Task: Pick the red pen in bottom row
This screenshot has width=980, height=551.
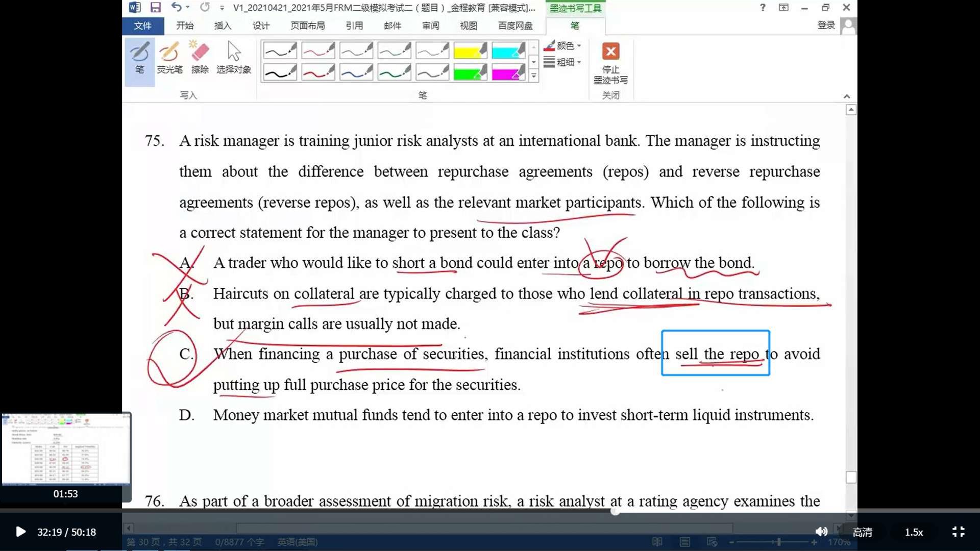Action: [x=318, y=72]
